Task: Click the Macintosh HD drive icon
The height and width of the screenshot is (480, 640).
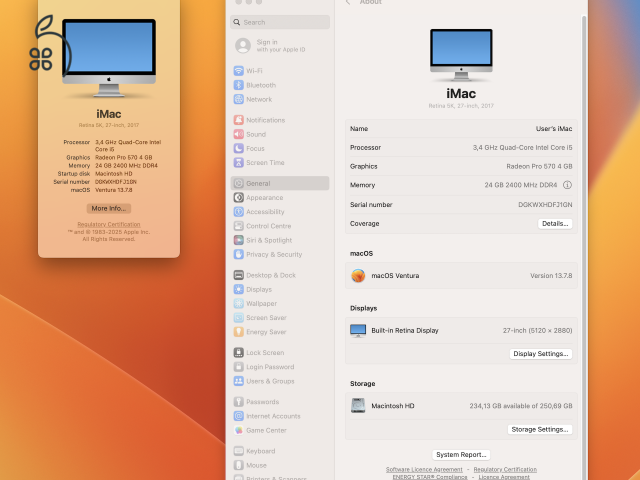Action: click(x=358, y=406)
